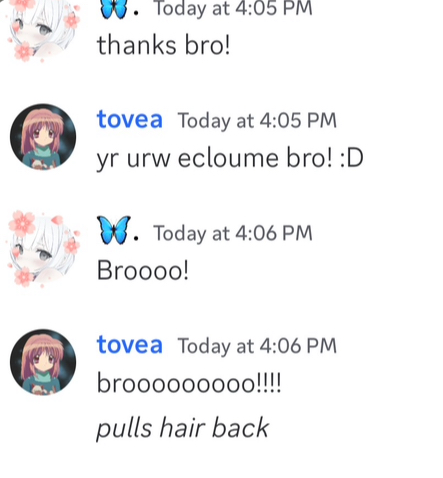
Task: Select the message 'Broooo!'
Action: [x=143, y=270]
